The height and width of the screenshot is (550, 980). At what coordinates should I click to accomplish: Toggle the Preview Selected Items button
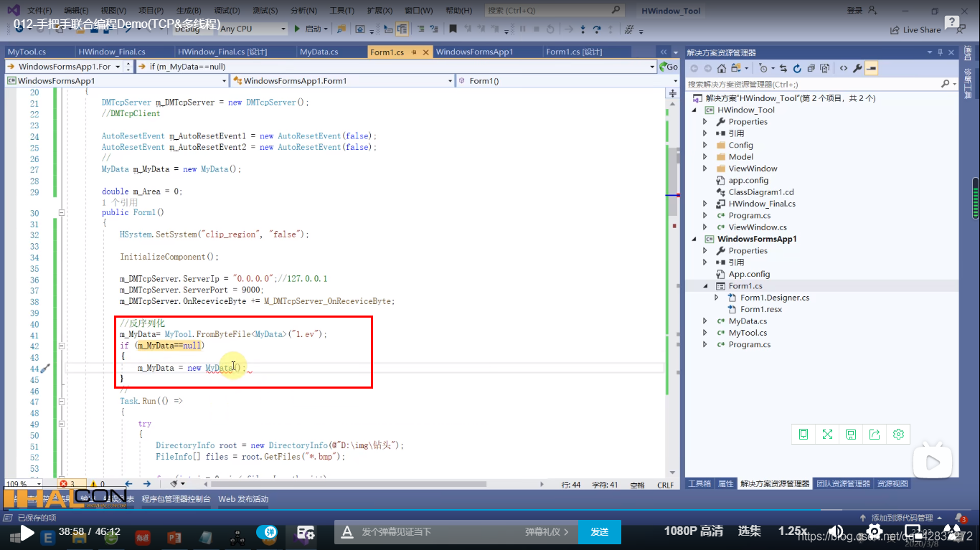(x=871, y=68)
